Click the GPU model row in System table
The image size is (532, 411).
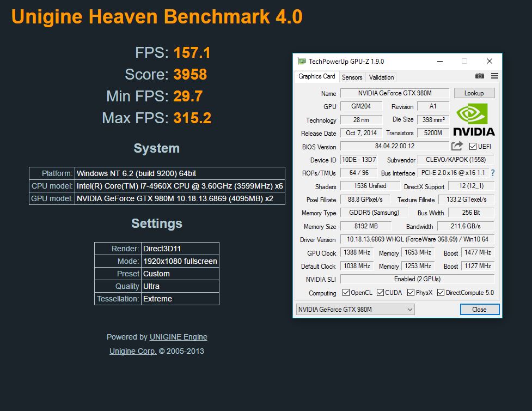157,198
